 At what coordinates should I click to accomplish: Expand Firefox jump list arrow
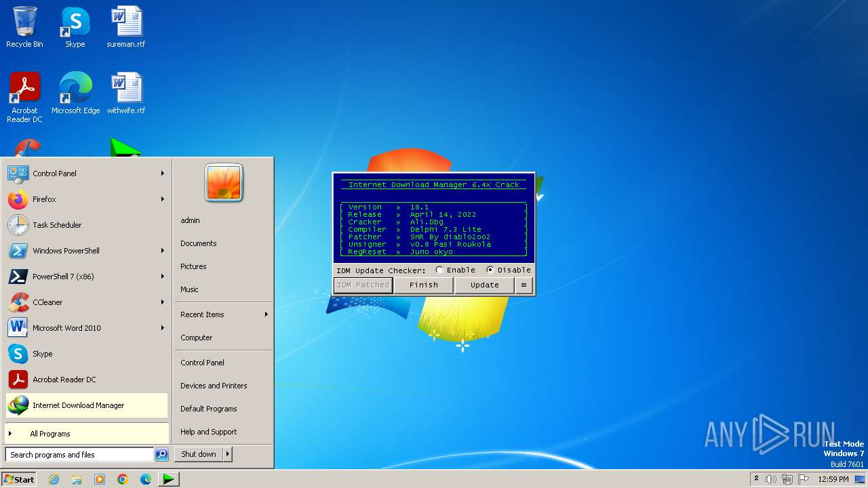163,199
